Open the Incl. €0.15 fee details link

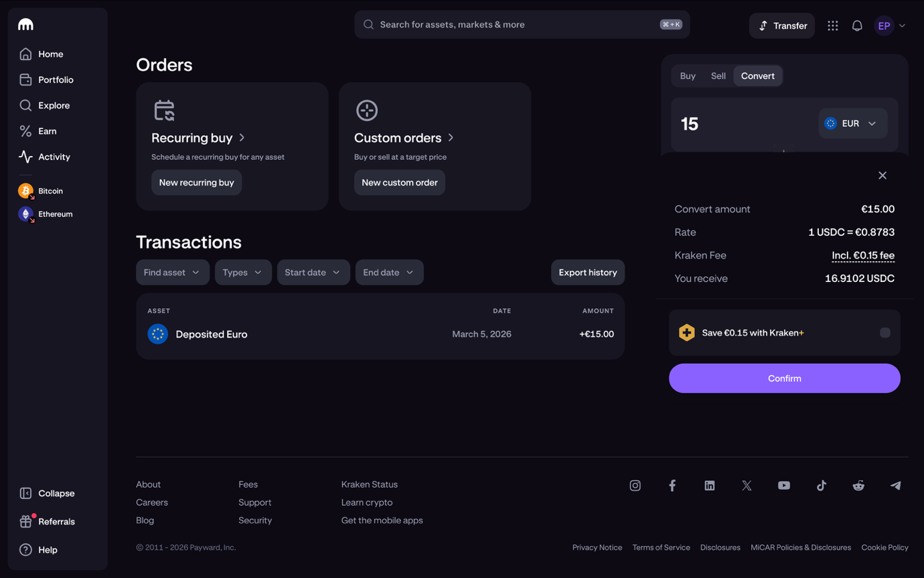click(x=863, y=255)
